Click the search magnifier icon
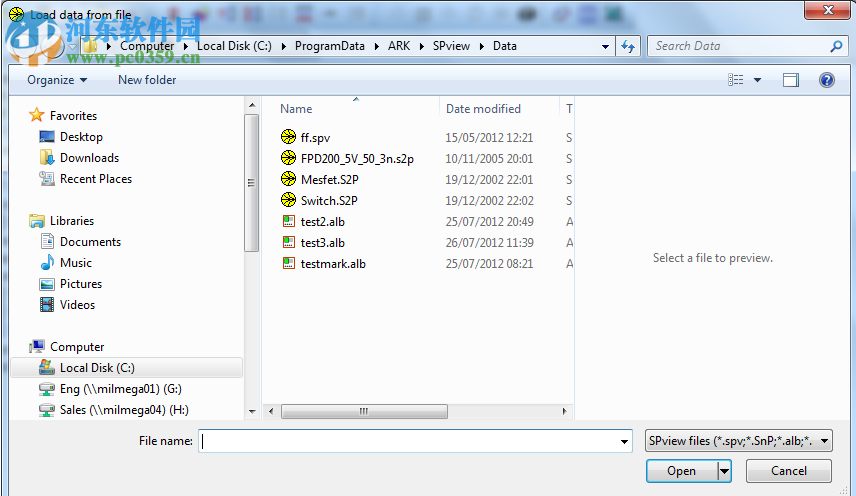Viewport: 856px width, 496px height. pos(836,46)
